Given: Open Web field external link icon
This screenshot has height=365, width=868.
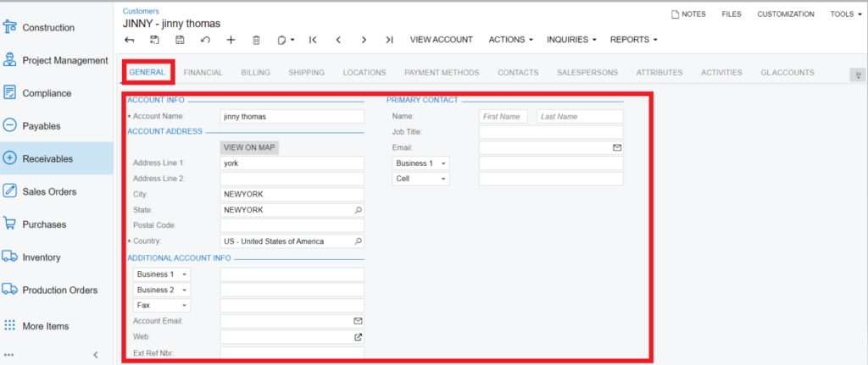Looking at the screenshot, I should pyautogui.click(x=358, y=337).
